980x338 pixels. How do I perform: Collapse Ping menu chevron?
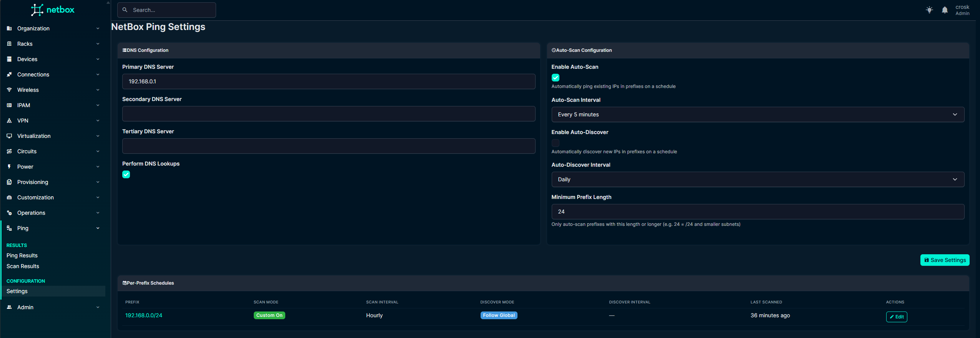click(x=98, y=228)
